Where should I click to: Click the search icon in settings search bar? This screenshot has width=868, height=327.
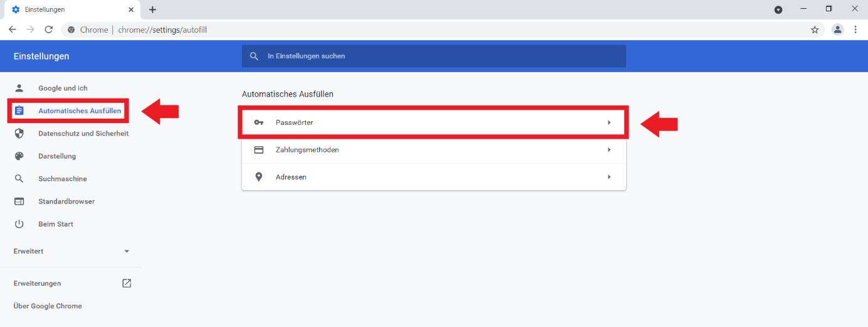[254, 56]
